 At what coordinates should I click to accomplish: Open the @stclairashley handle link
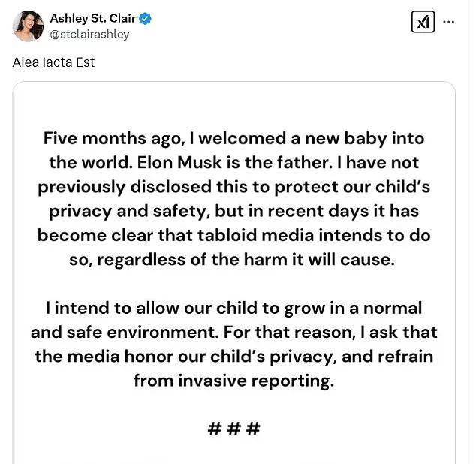click(x=89, y=34)
